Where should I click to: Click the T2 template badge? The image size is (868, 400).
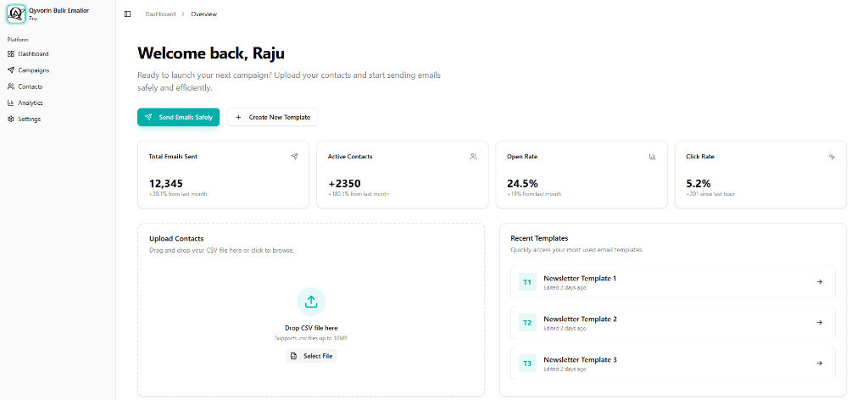click(527, 323)
